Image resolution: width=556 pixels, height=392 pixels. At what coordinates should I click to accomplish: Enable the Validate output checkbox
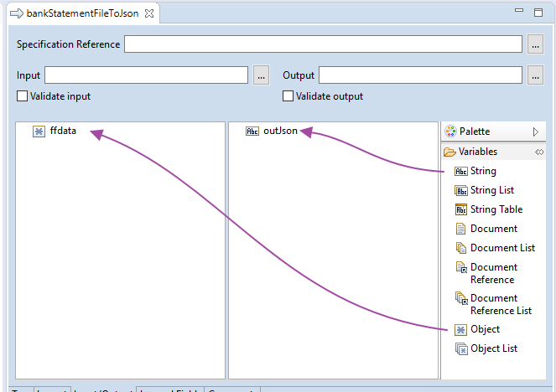click(x=288, y=96)
